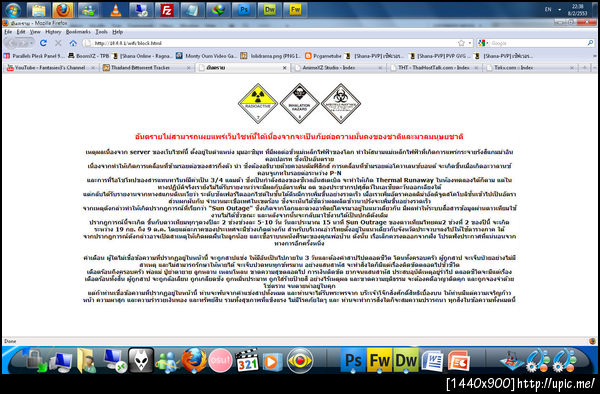
Task: Open the padlock icon in the dock
Action: point(36,360)
